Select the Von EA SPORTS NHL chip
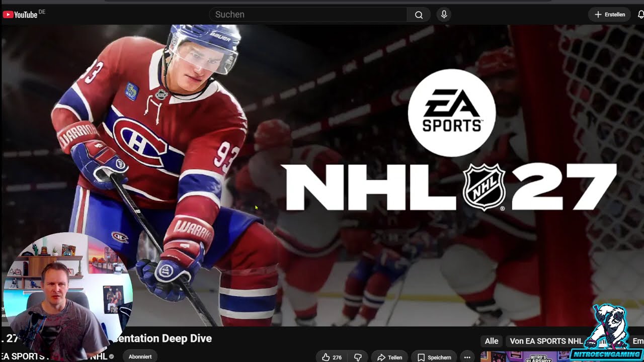 (546, 341)
